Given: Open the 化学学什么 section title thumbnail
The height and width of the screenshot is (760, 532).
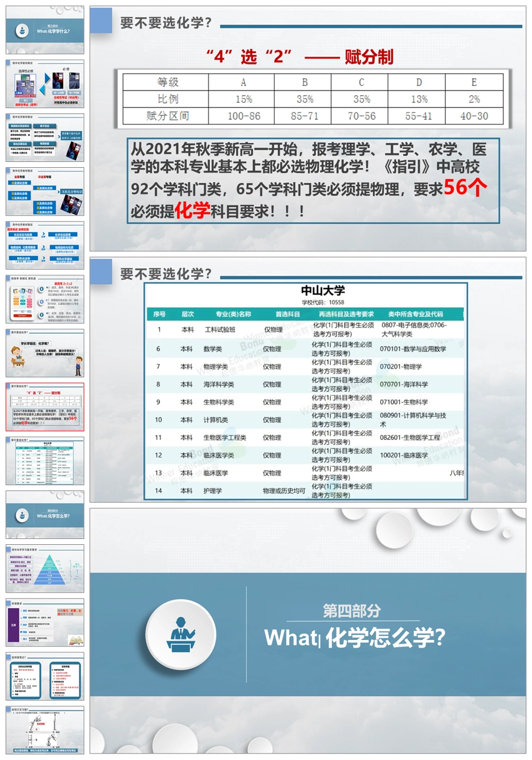Looking at the screenshot, I should coord(45,30).
